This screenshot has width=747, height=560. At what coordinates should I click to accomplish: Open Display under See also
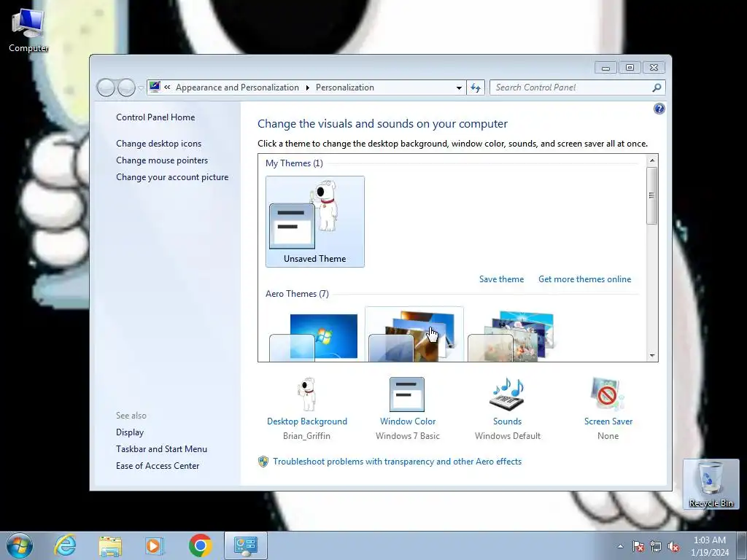pyautogui.click(x=130, y=432)
